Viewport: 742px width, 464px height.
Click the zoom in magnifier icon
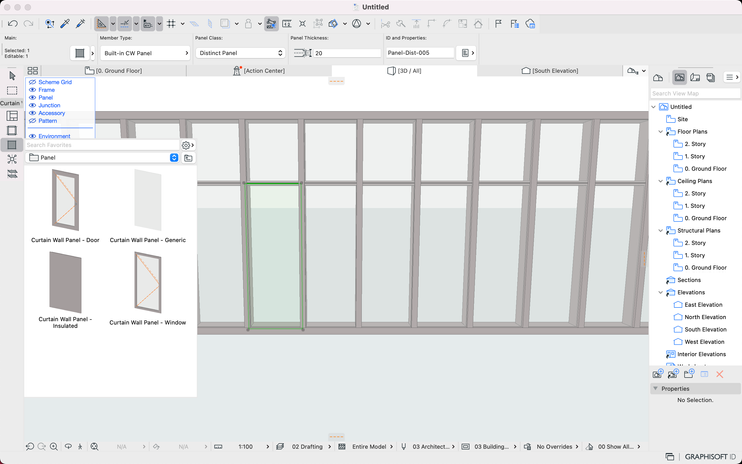(x=54, y=447)
